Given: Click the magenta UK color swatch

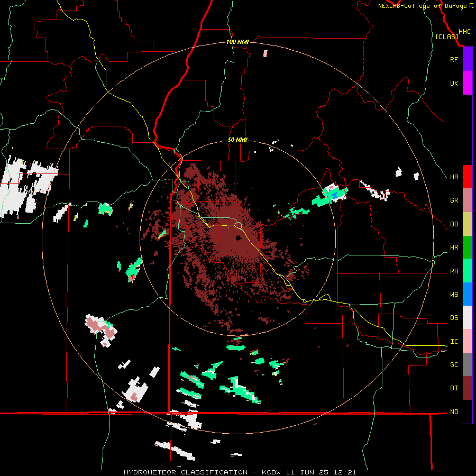Looking at the screenshot, I should point(467,83).
